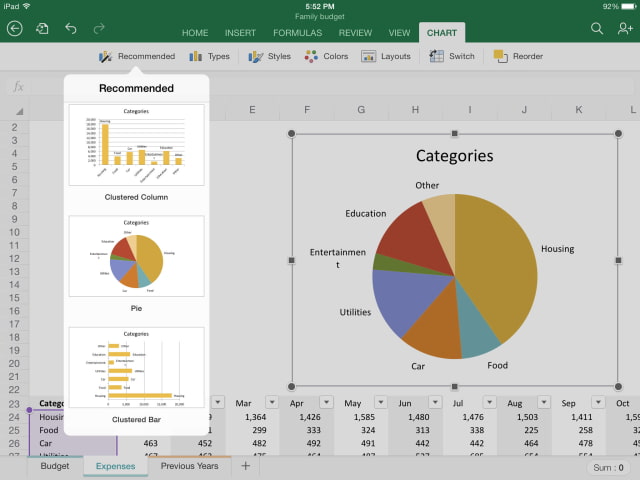Click the Redo arrow

click(98, 29)
